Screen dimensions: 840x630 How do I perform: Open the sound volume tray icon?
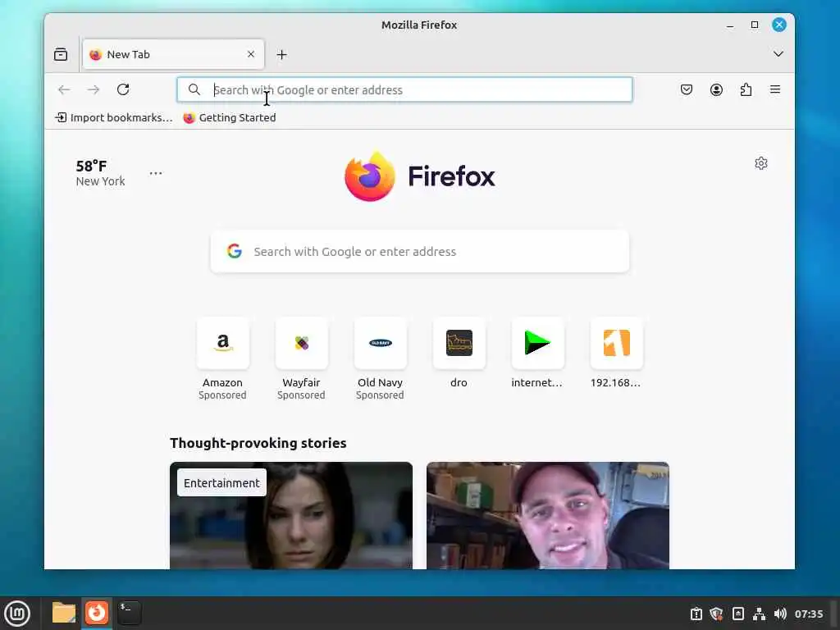780,614
